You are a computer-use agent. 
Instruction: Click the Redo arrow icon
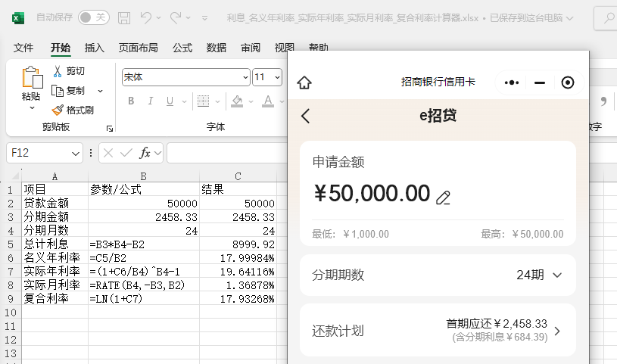coord(176,17)
